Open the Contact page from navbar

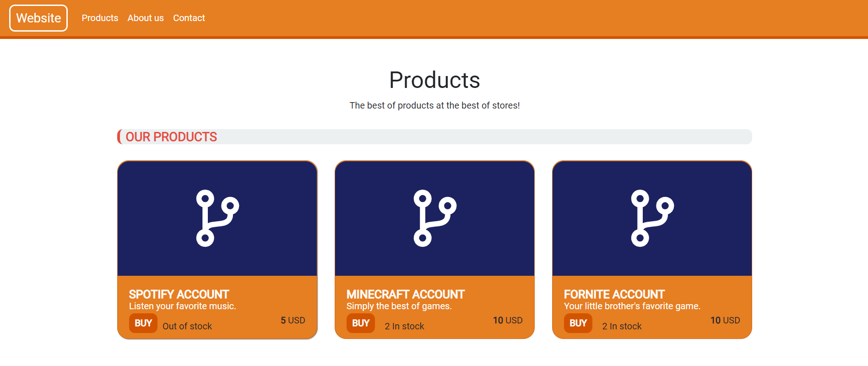point(189,18)
